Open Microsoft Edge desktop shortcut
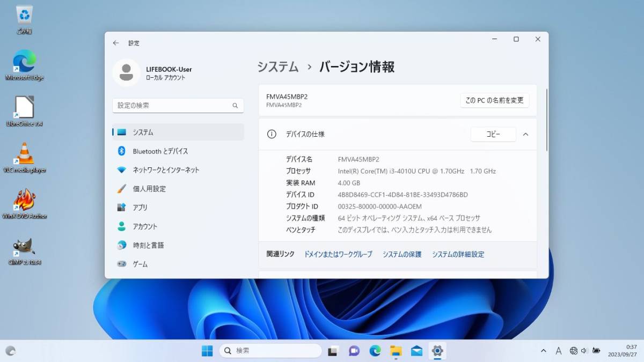644x362 pixels. (x=24, y=65)
